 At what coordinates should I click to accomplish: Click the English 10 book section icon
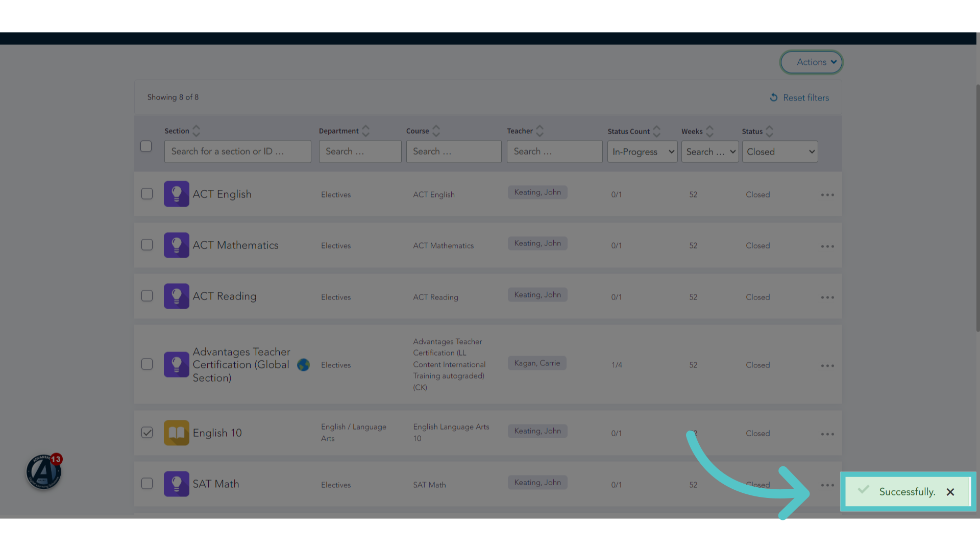tap(177, 433)
